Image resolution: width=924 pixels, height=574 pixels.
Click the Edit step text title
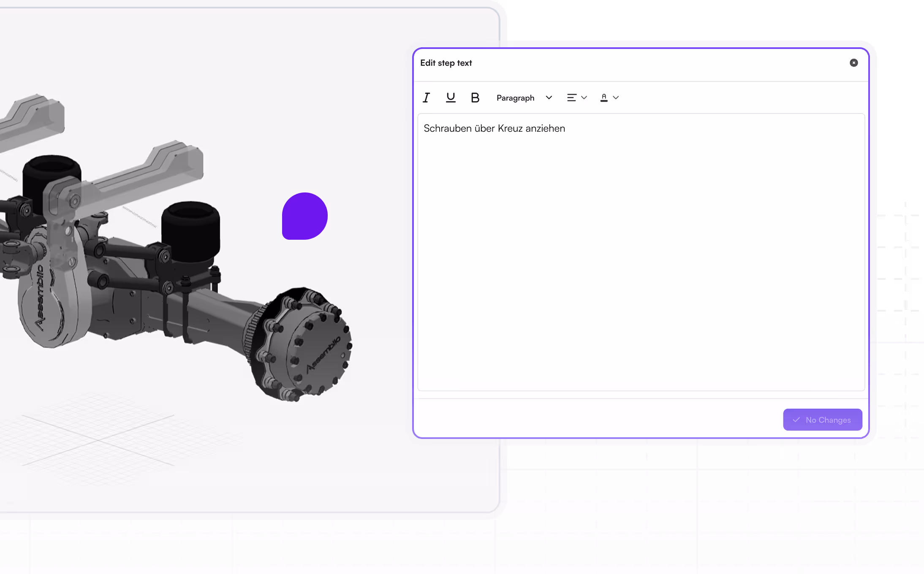(446, 63)
